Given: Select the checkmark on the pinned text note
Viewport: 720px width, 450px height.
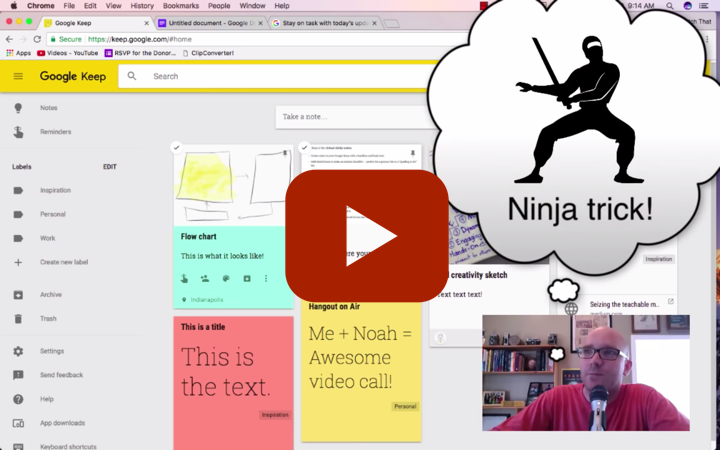Looking at the screenshot, I should [304, 147].
